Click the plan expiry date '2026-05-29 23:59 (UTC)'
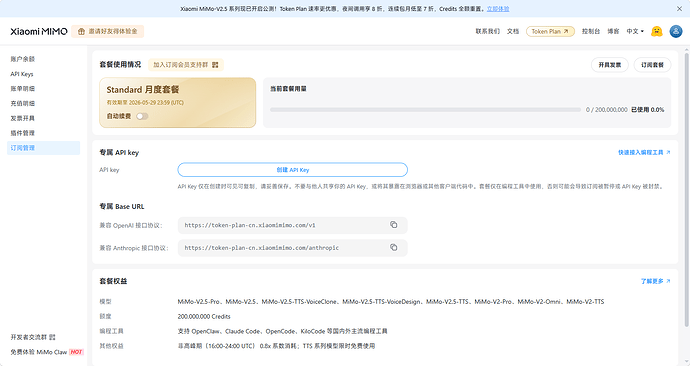 point(156,102)
